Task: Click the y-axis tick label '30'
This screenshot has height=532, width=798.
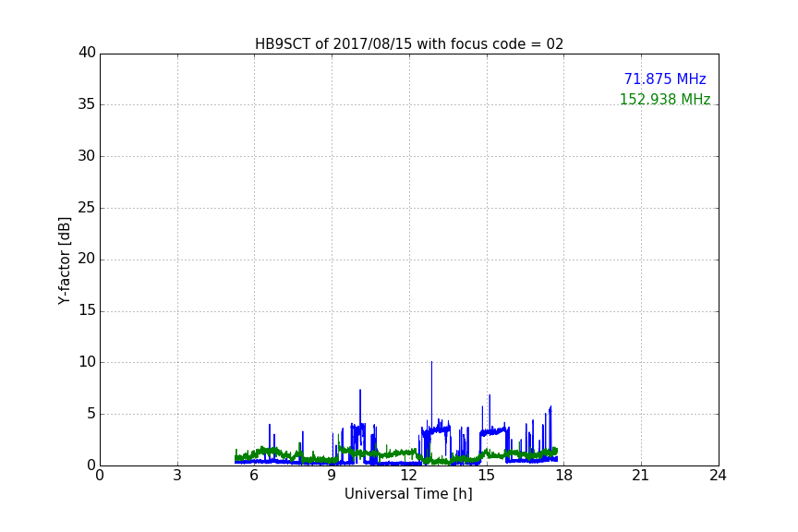Action: pos(87,156)
